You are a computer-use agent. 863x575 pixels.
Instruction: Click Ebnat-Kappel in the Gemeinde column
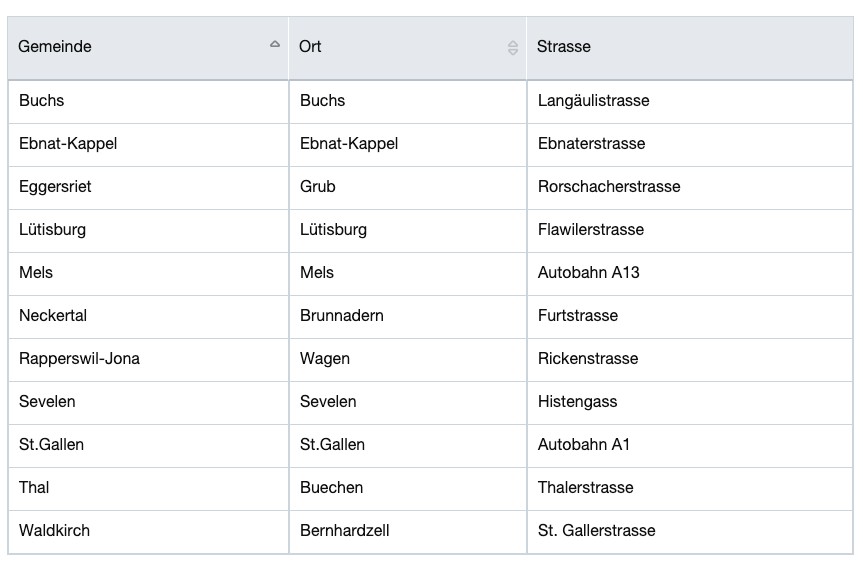(149, 145)
